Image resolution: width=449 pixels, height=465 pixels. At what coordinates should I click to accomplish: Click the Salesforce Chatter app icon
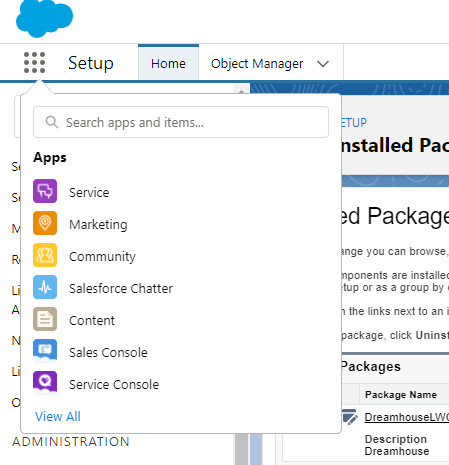45,287
